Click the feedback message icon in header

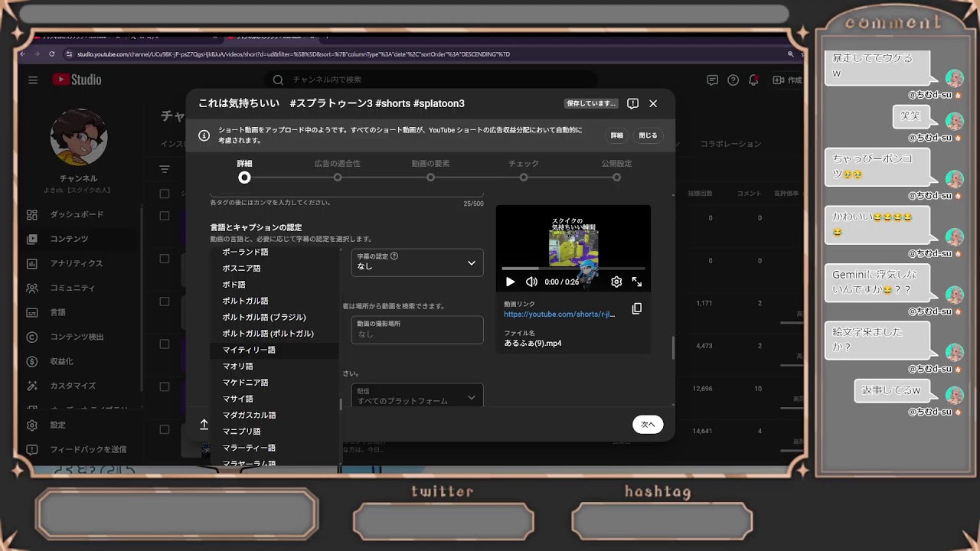click(712, 80)
